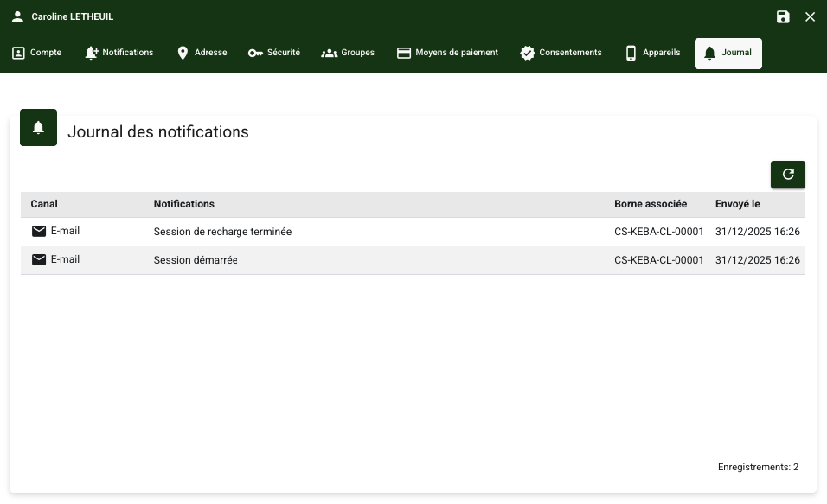Image resolution: width=827 pixels, height=504 pixels.
Task: Click the Borne associée column header
Action: (x=650, y=204)
